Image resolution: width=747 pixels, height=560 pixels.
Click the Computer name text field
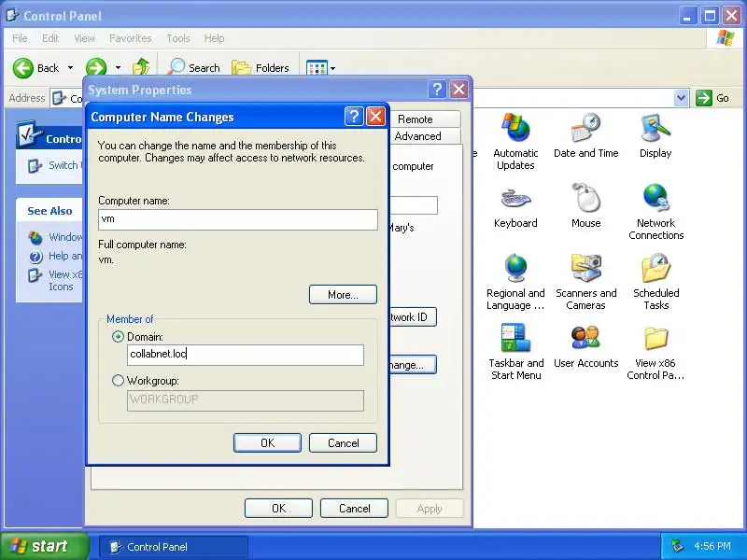click(238, 219)
